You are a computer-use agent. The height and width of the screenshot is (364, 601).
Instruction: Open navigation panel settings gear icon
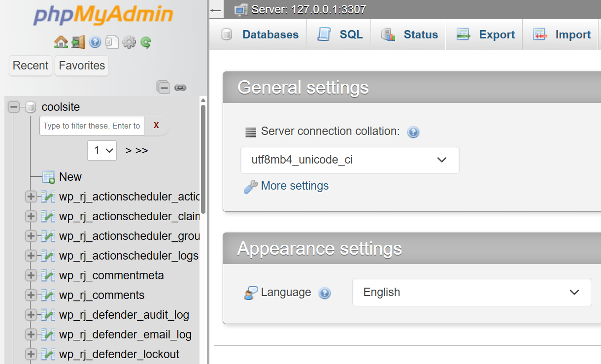(x=129, y=42)
